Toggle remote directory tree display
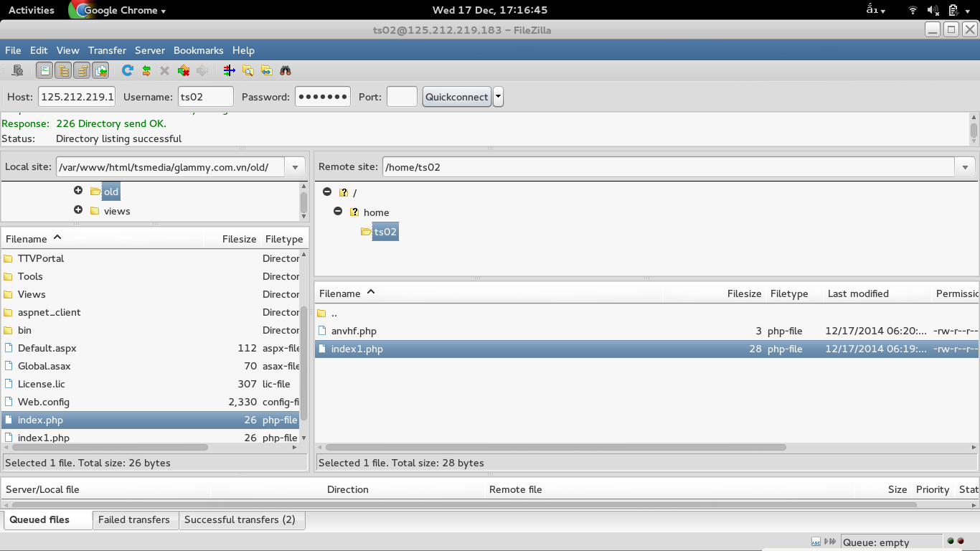Screen dimensions: 980x551 [x=83, y=70]
